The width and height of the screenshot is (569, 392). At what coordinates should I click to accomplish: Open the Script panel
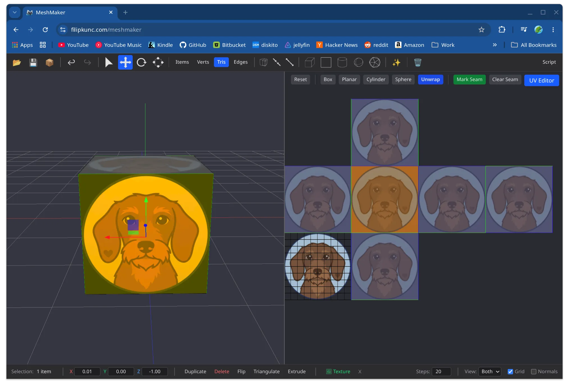tap(549, 62)
